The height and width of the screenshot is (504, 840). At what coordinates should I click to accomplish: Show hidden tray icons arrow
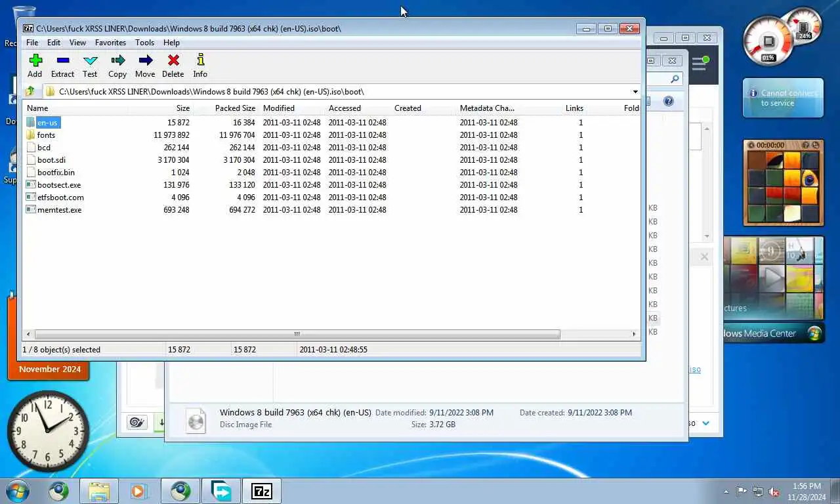click(726, 492)
